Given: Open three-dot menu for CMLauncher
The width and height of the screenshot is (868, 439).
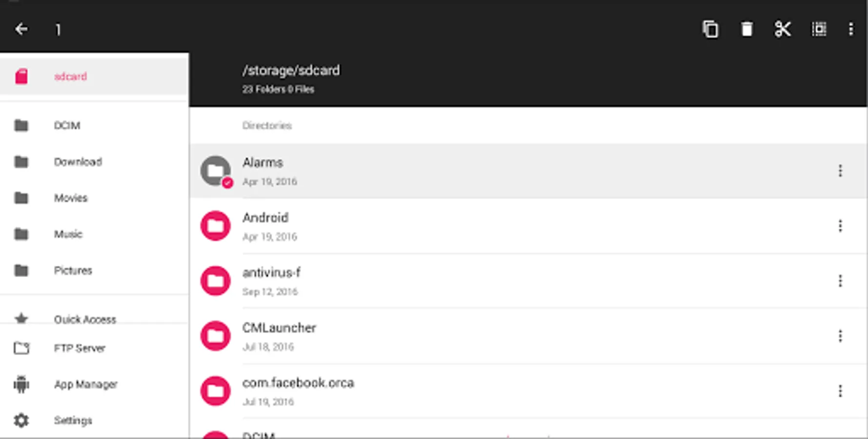Looking at the screenshot, I should click(840, 336).
